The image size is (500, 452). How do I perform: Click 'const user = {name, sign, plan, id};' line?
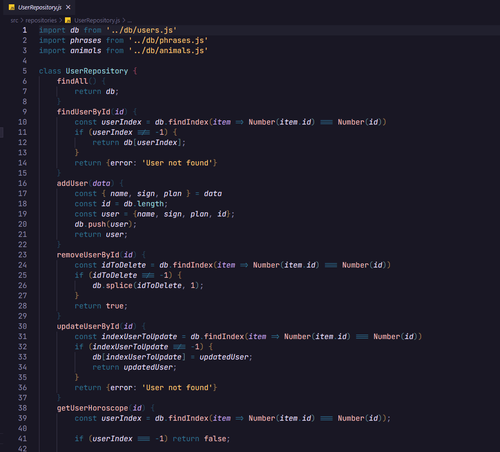click(155, 214)
